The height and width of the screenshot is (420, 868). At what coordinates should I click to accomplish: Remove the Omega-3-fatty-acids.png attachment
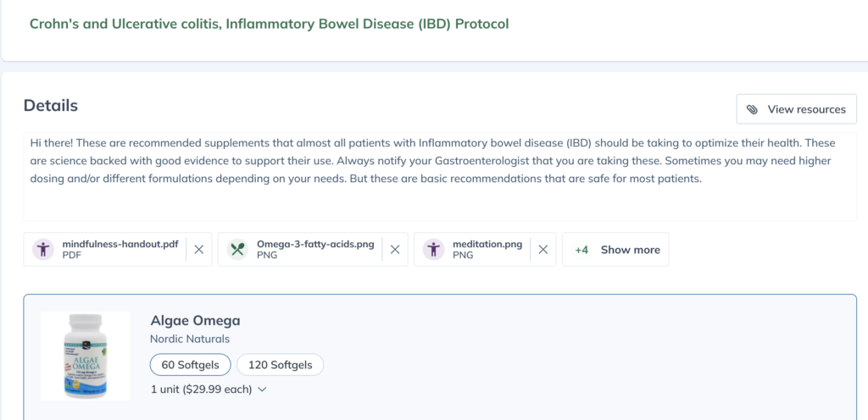click(395, 250)
